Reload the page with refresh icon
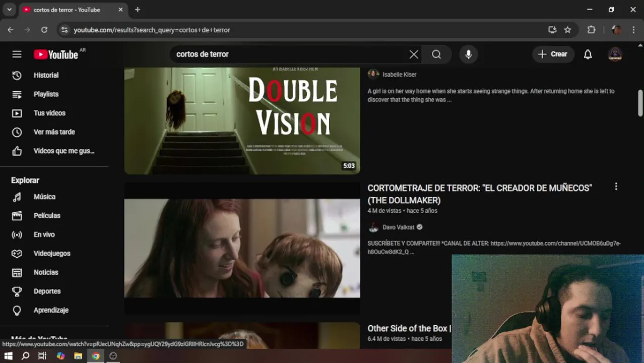This screenshot has height=363, width=644. (44, 30)
